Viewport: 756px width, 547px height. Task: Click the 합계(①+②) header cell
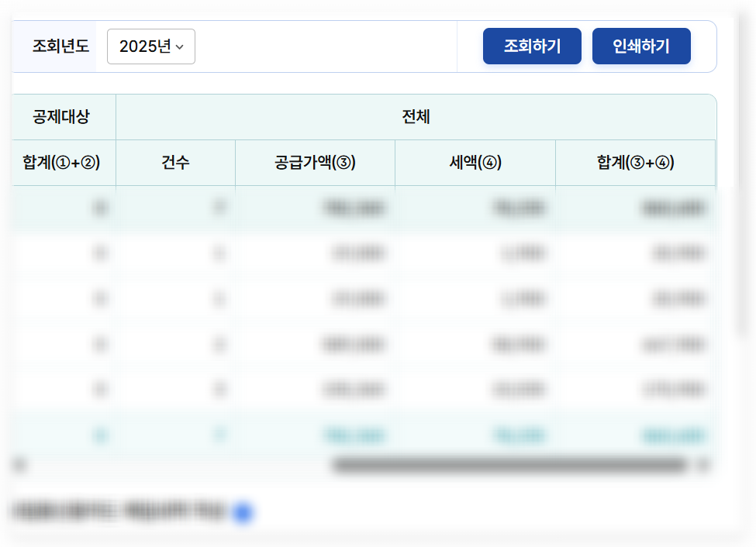(62, 163)
